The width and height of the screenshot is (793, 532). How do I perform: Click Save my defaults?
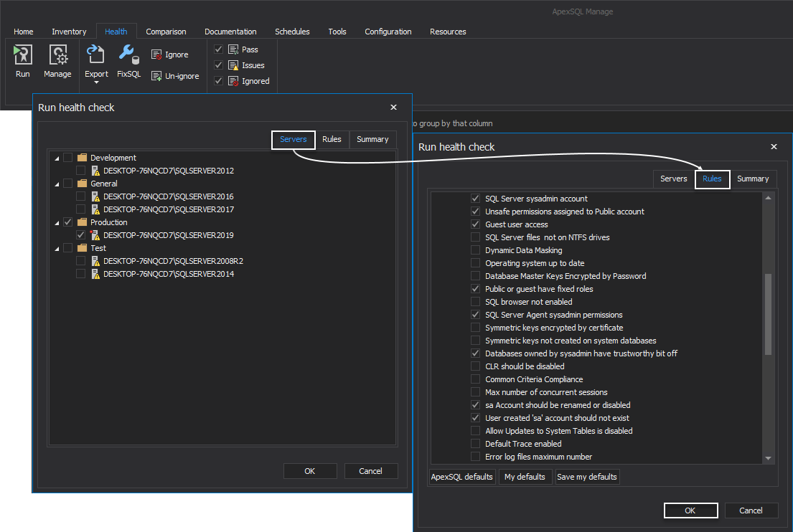[x=587, y=476]
